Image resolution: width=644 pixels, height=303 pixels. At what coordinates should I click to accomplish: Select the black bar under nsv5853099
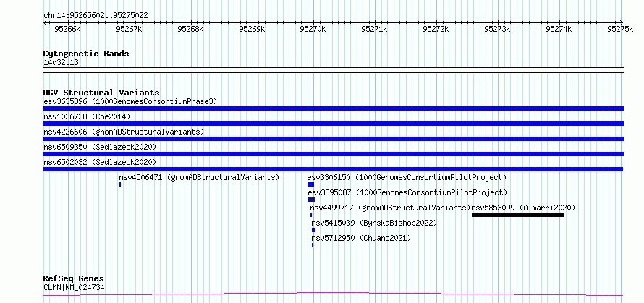coord(518,215)
